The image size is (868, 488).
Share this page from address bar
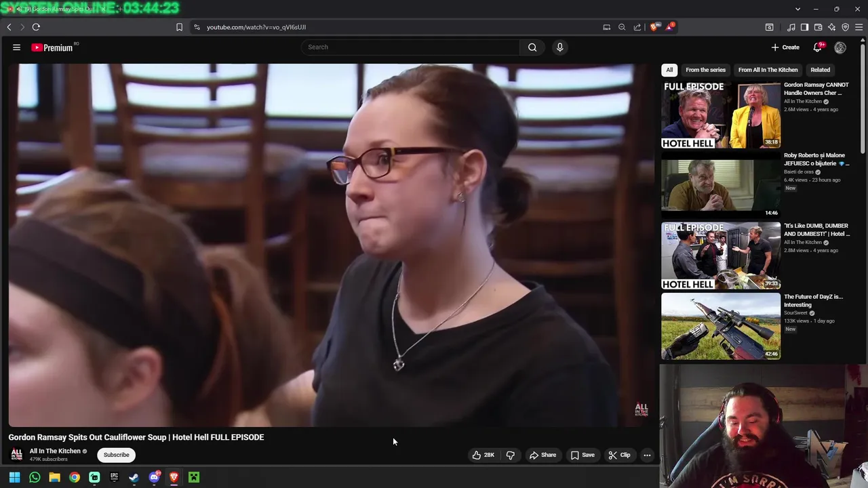[x=637, y=27]
